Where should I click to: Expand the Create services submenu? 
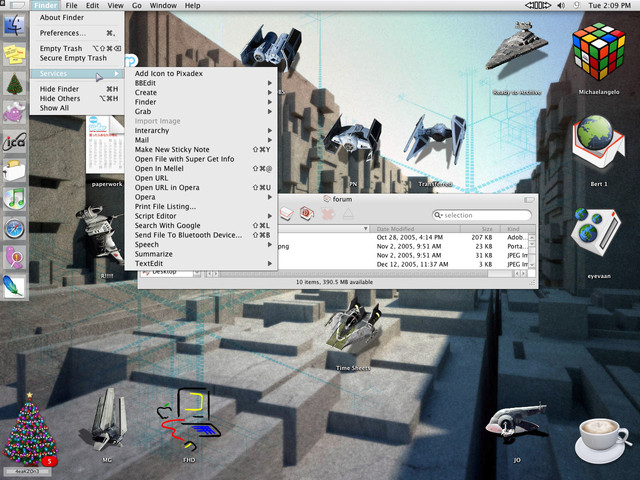click(202, 92)
